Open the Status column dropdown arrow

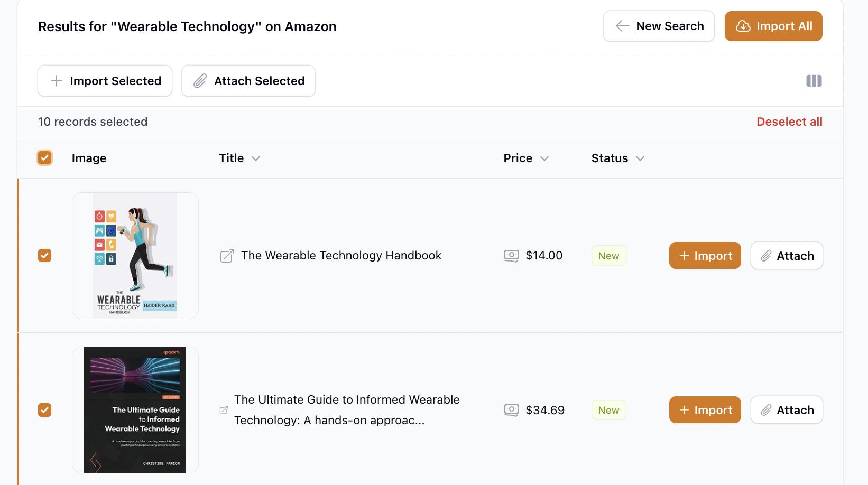point(640,158)
